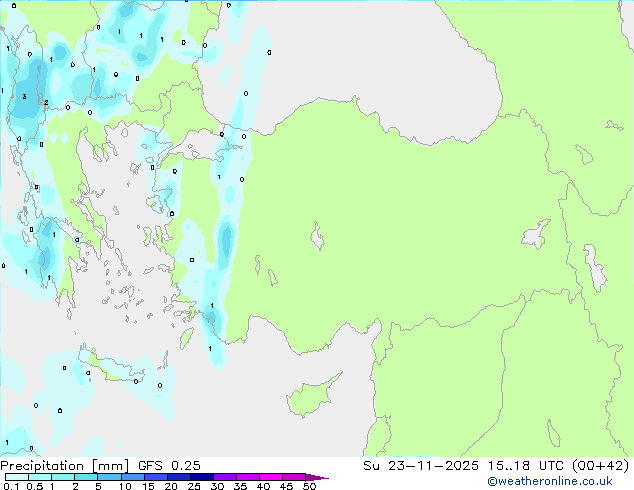The image size is (634, 490).
Task: Click the "15" legend scale label
Action: (148, 486)
